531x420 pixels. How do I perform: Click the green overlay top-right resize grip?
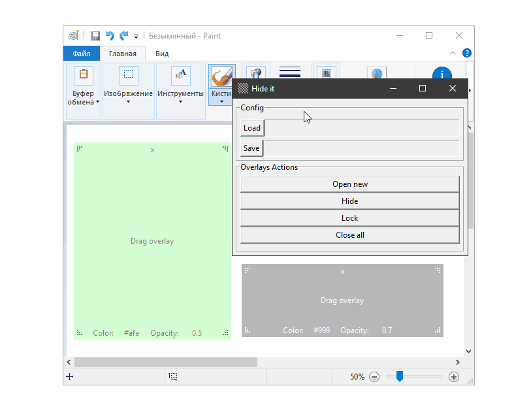225,149
